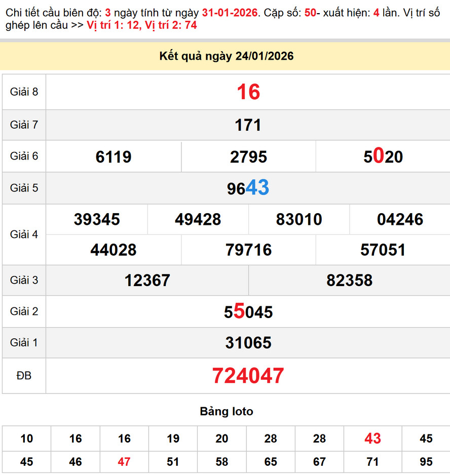Click number 83010 in Giải 4 row
Viewport: 450px width, 476px height.
(x=298, y=219)
